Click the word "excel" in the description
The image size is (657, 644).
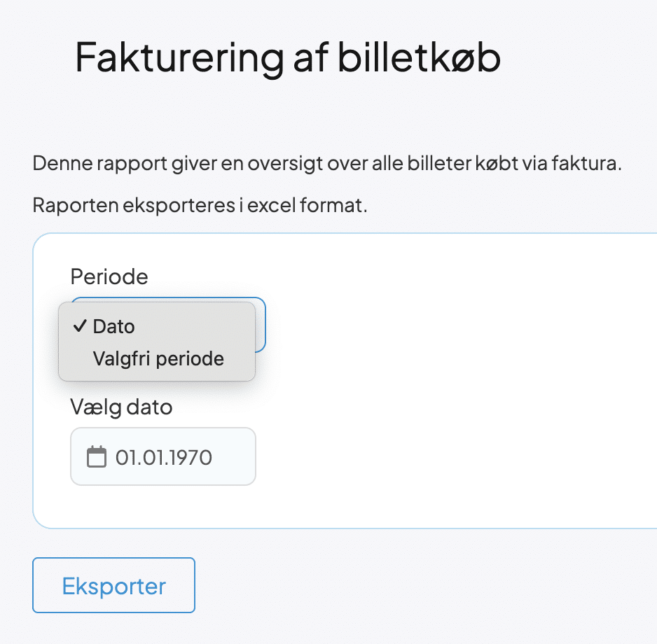tap(289, 206)
